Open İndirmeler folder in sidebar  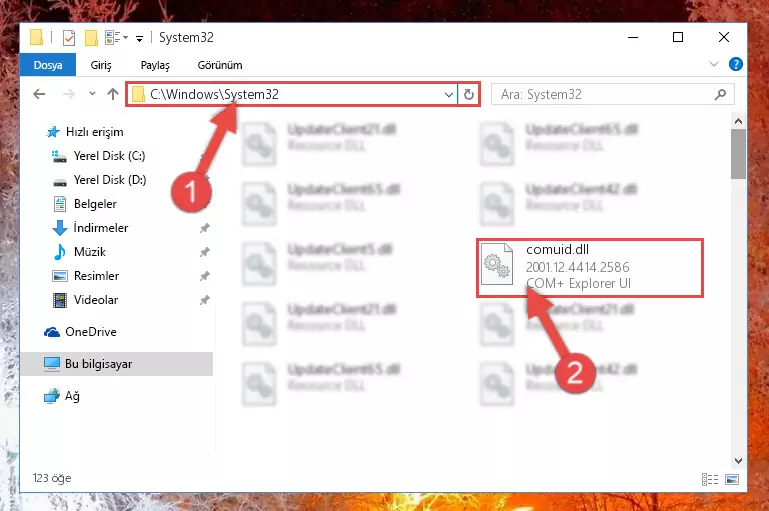(x=90, y=228)
